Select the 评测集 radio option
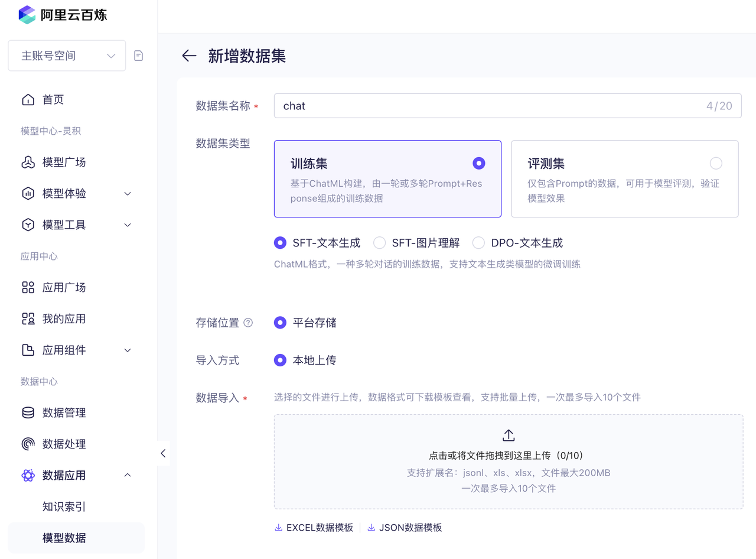756x559 pixels. [x=716, y=163]
